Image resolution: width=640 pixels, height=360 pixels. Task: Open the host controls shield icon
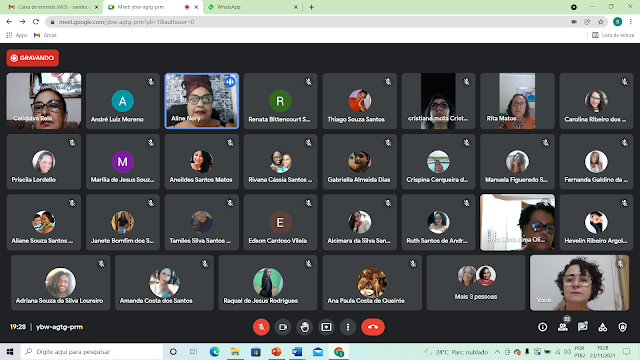point(622,327)
